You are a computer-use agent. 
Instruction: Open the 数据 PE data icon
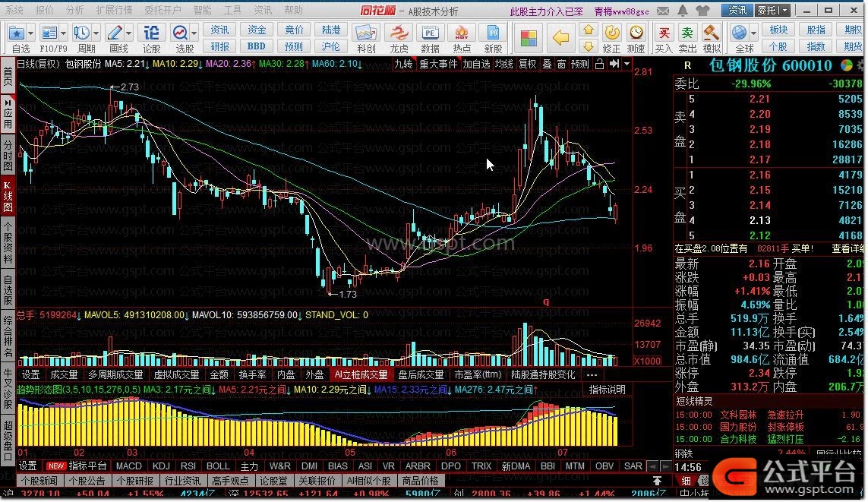[x=430, y=33]
